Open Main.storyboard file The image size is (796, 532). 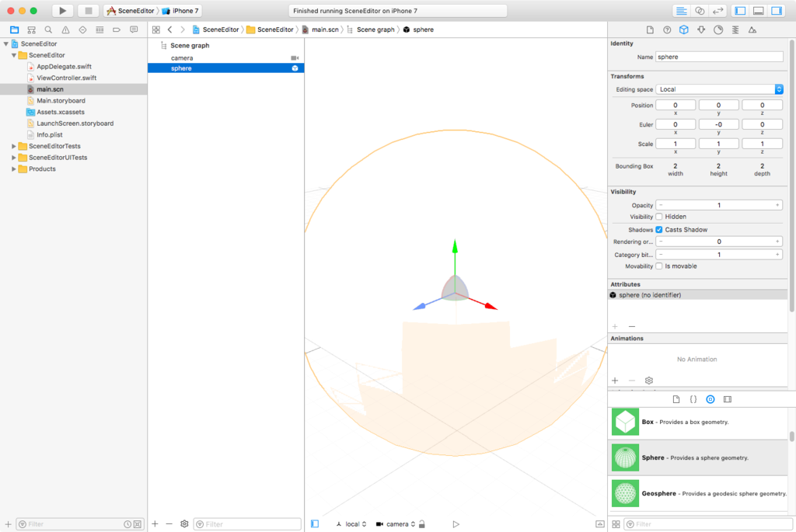pyautogui.click(x=61, y=100)
